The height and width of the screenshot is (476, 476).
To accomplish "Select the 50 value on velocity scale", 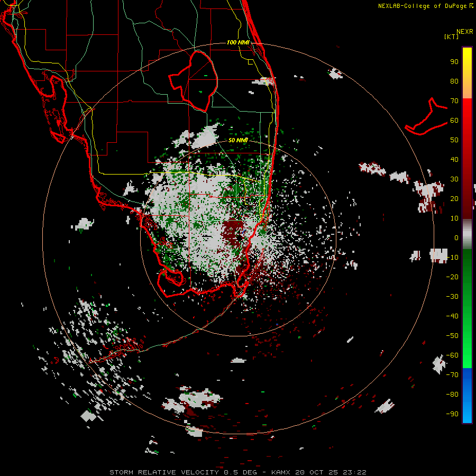I will pyautogui.click(x=454, y=140).
